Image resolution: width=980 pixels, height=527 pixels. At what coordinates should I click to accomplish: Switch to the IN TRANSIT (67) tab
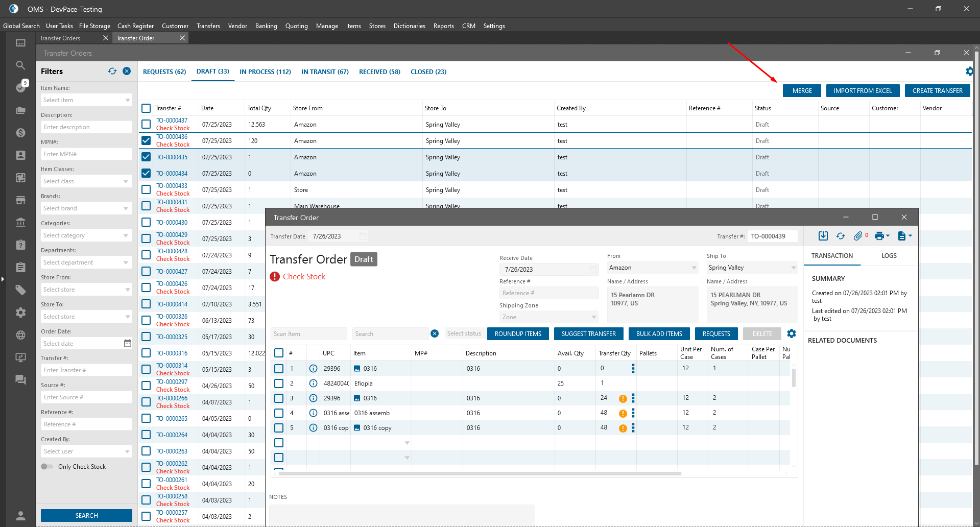coord(325,72)
